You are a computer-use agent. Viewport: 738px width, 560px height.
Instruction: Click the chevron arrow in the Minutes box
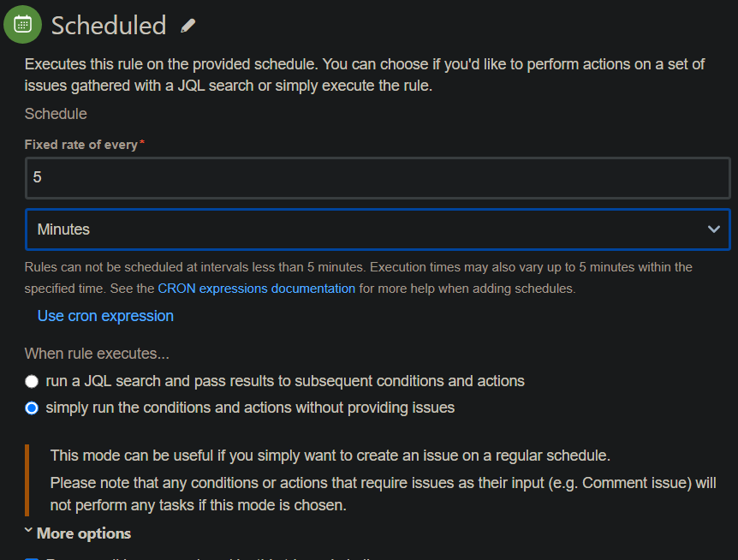pyautogui.click(x=713, y=229)
